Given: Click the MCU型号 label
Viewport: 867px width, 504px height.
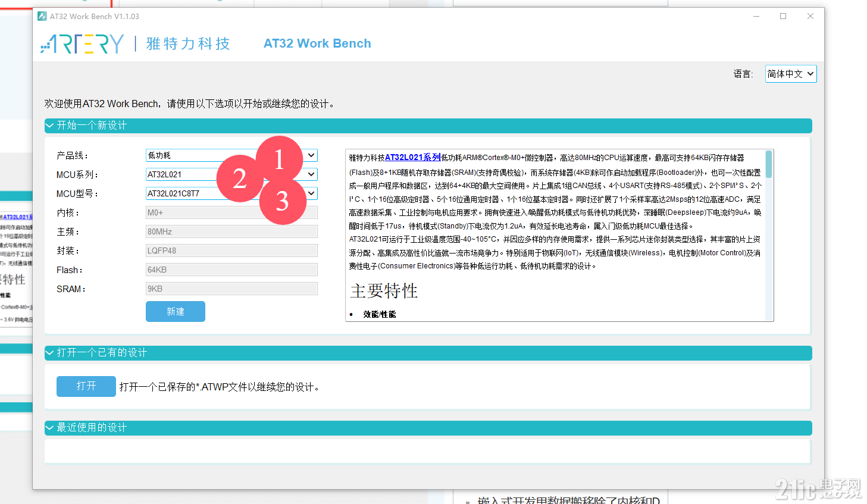Looking at the screenshot, I should [x=77, y=193].
